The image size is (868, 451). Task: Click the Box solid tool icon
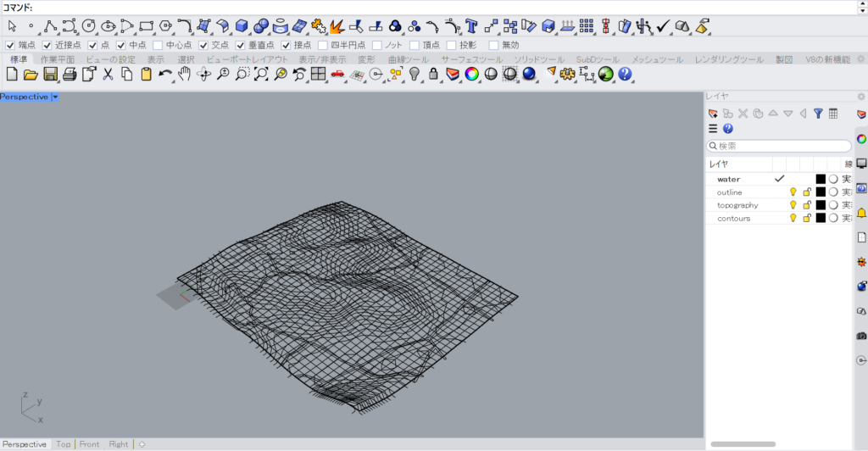point(242,25)
